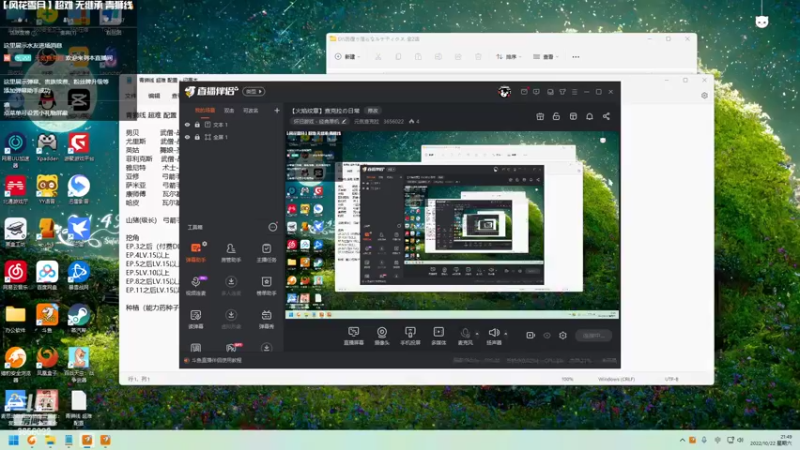
Task: Open 查看 view dropdown in Explorer
Action: pos(546,57)
